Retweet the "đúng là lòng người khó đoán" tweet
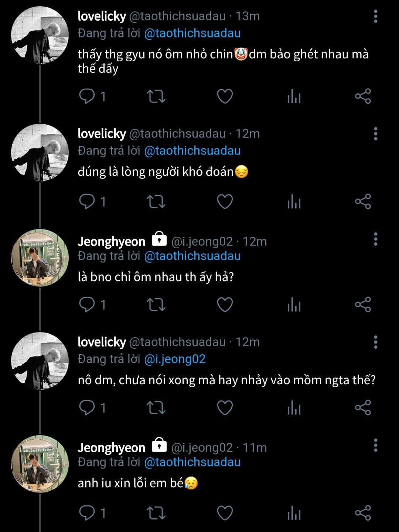This screenshot has width=399, height=532. coord(156,202)
